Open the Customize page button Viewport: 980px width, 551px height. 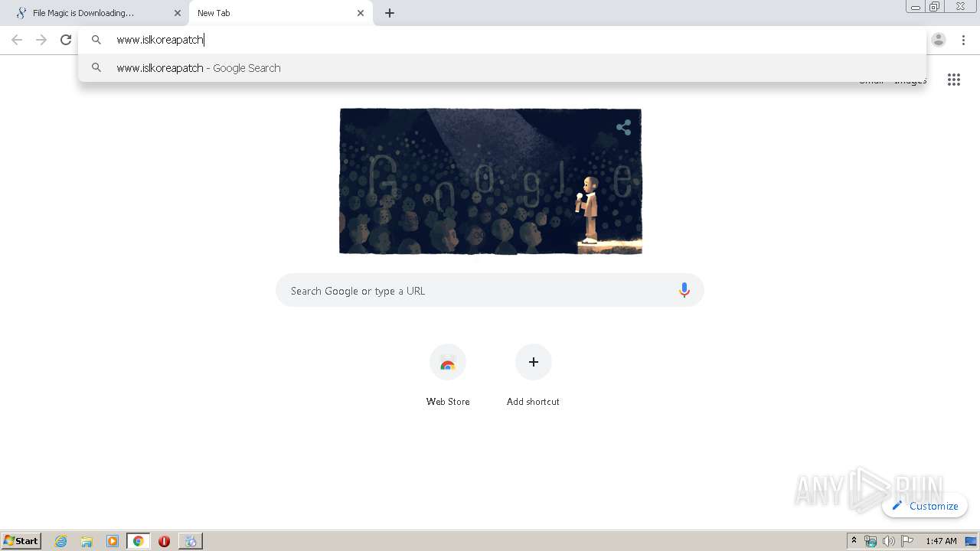pyautogui.click(x=925, y=506)
